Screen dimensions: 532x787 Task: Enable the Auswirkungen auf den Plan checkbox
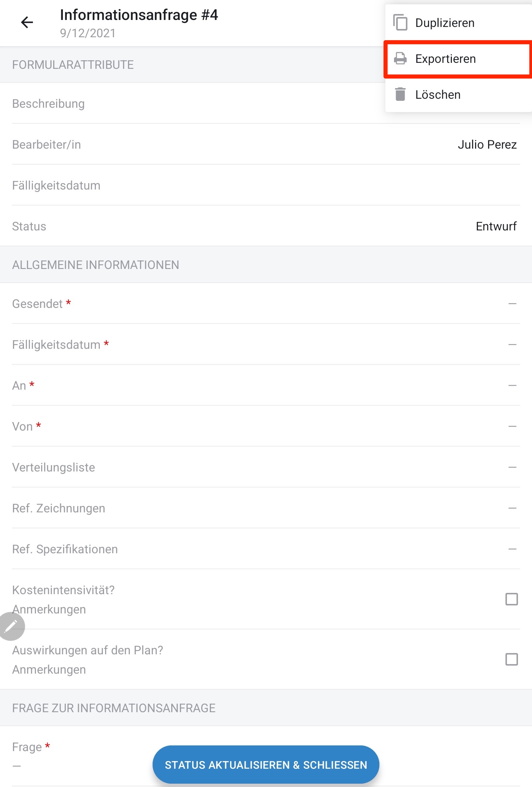pyautogui.click(x=511, y=659)
